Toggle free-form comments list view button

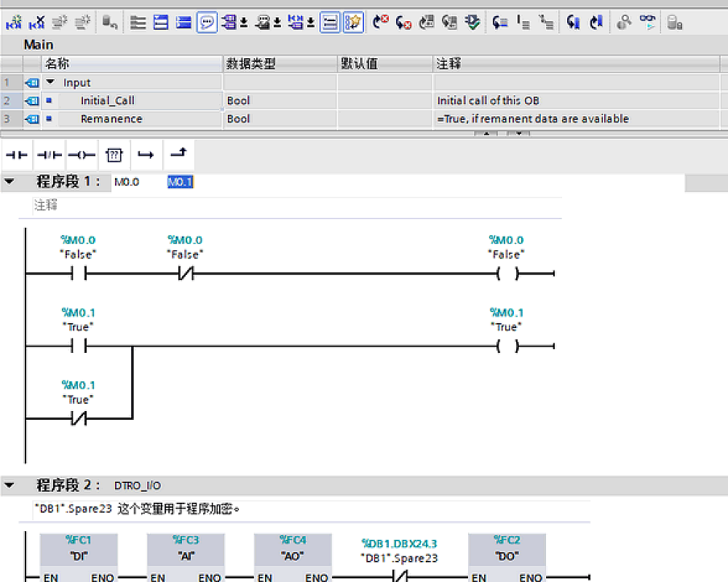[x=330, y=23]
